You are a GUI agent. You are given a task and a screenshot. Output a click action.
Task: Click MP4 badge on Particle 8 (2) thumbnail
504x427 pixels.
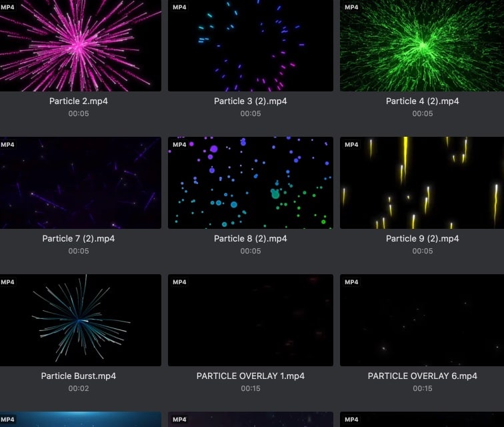(180, 145)
